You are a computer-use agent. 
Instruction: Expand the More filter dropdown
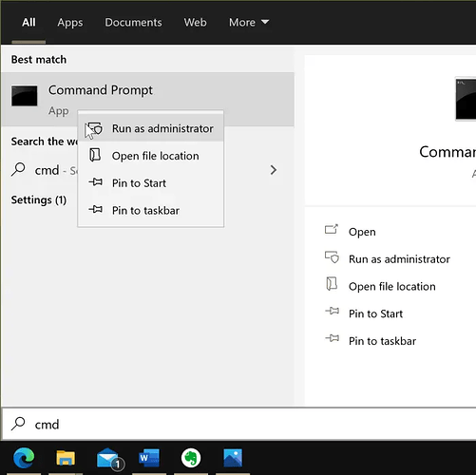tap(249, 22)
